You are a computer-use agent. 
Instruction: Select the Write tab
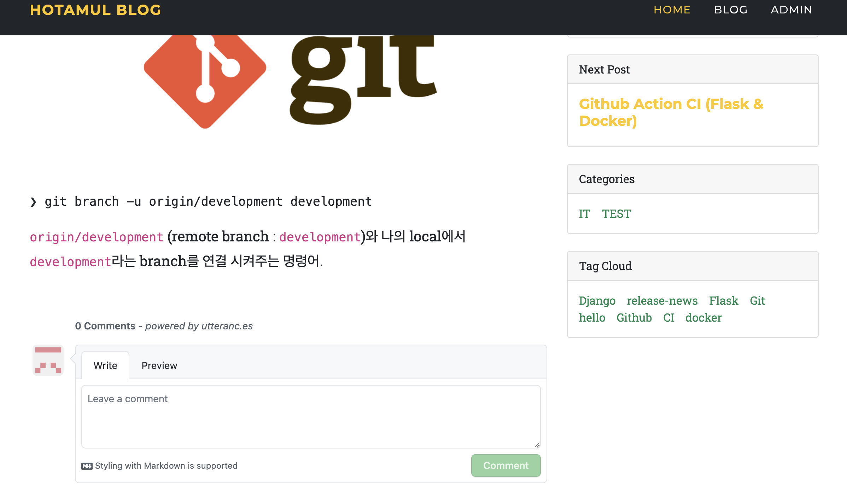[x=105, y=365]
